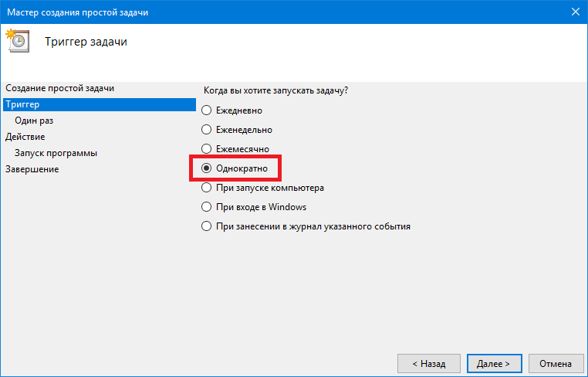Close the wizard with the X button
The image size is (588, 377).
click(575, 12)
